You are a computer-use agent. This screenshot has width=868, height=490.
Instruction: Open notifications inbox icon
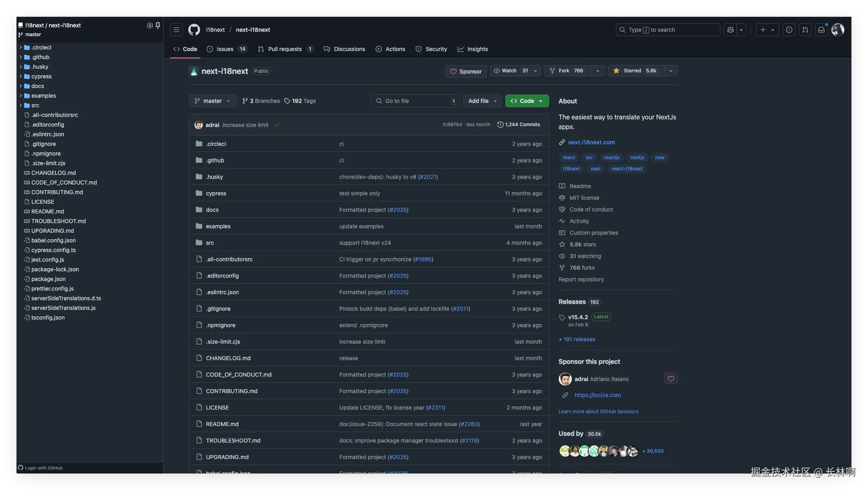821,30
